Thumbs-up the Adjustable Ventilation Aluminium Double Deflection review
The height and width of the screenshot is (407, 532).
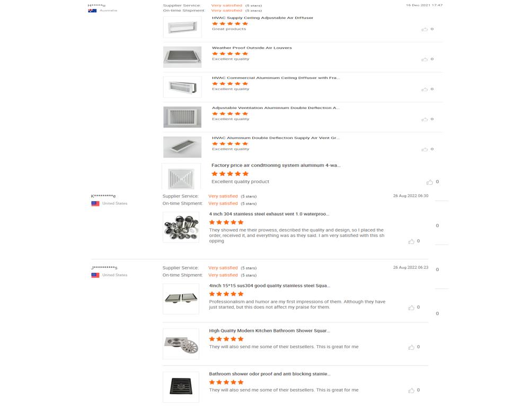point(424,120)
